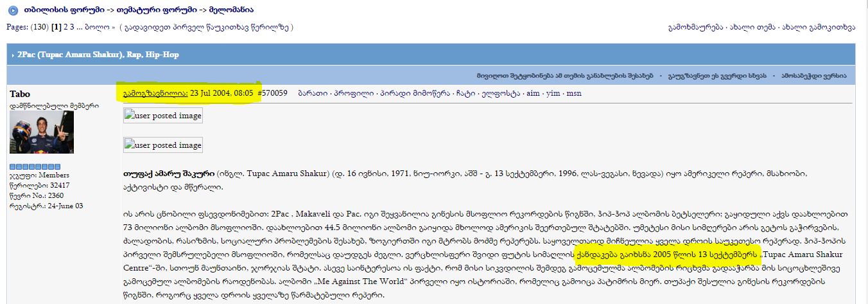Click the ელფოსტა email link
868x304 pixels.
[501, 93]
